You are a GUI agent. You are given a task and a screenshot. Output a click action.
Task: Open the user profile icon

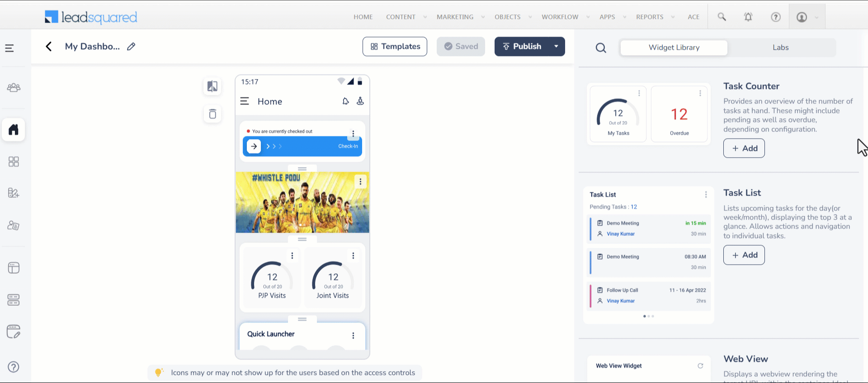click(x=802, y=17)
